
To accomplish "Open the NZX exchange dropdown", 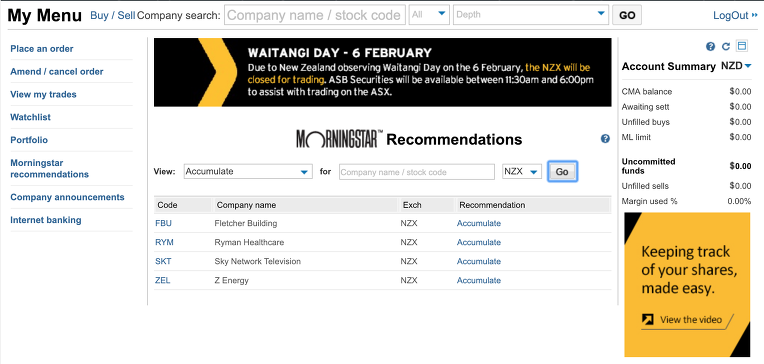I will pyautogui.click(x=522, y=172).
